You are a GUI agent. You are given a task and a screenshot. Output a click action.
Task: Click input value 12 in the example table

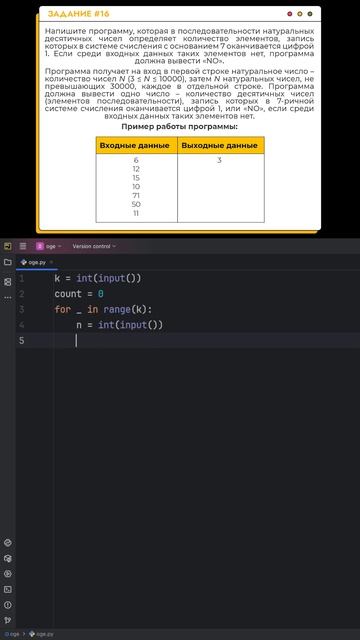tap(136, 169)
